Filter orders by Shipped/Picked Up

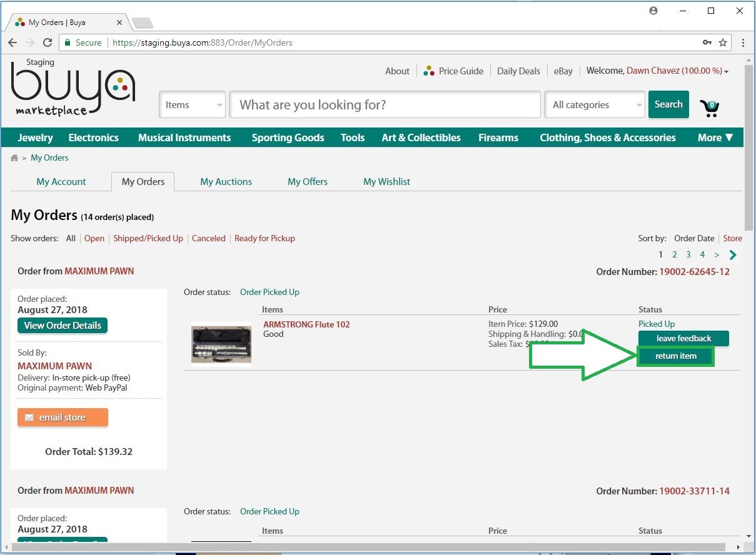tap(148, 238)
